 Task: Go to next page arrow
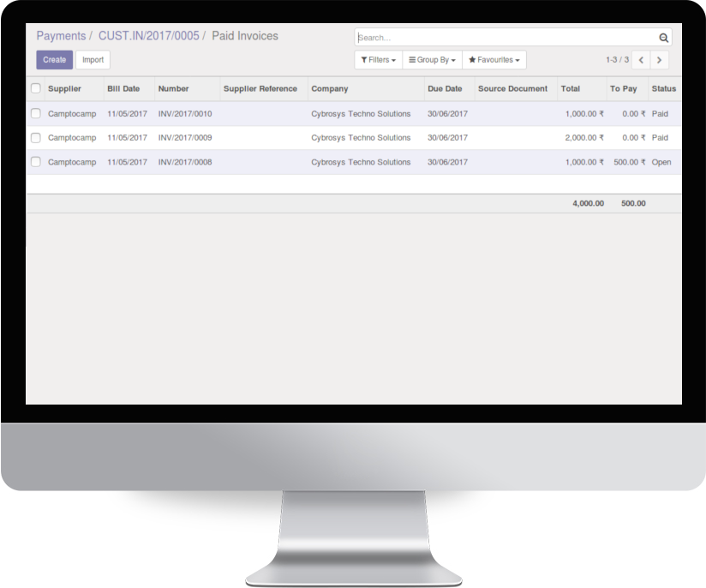pos(659,60)
